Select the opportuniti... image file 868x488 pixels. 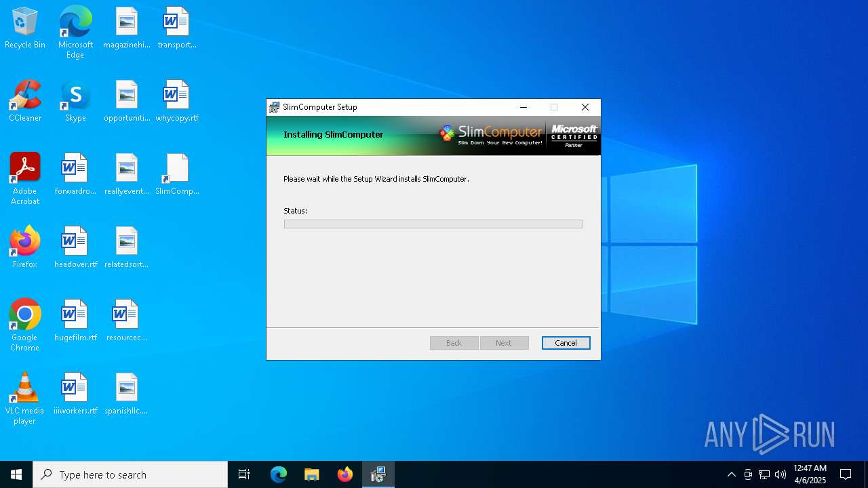tap(127, 102)
